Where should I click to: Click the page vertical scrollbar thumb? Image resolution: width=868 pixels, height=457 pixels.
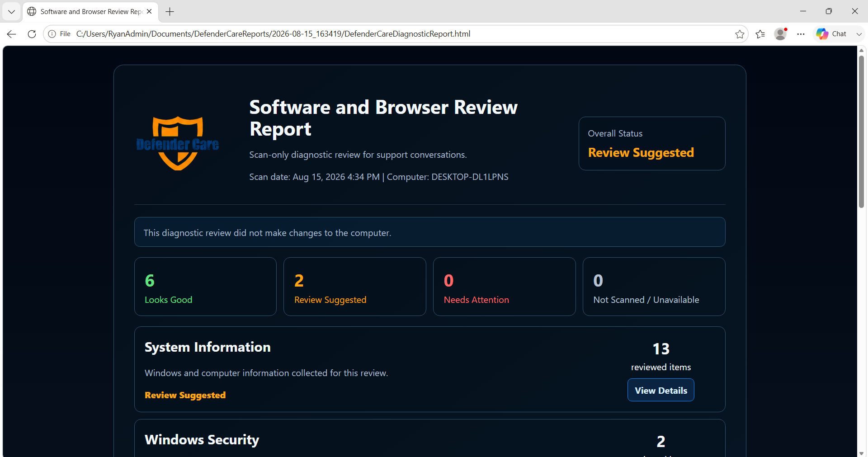point(862,131)
